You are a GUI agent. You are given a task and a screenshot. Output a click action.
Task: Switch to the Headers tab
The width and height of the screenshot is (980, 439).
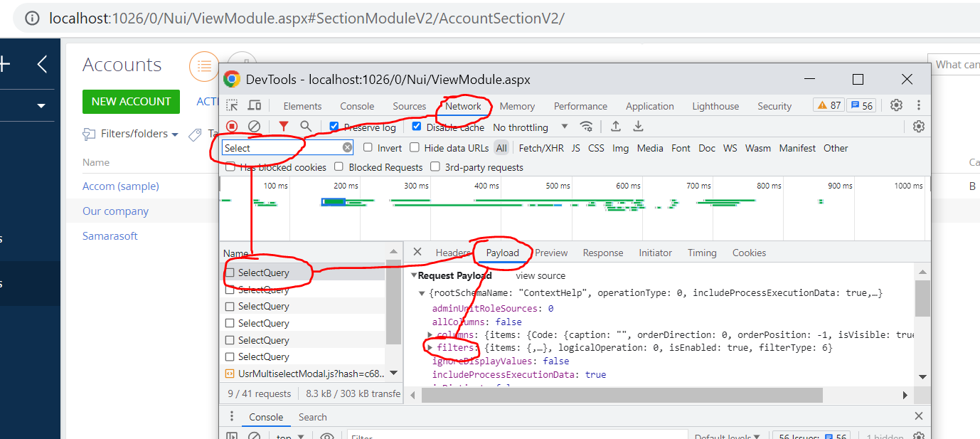point(453,252)
